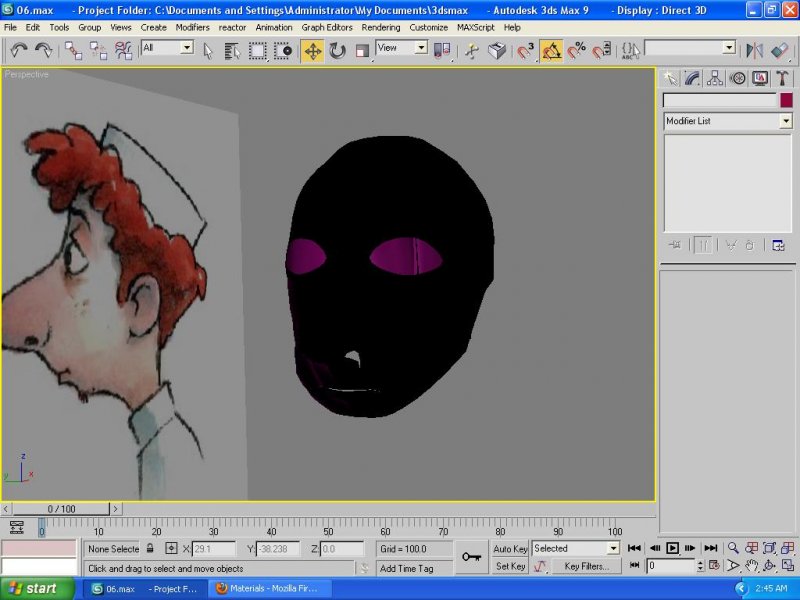Click the Windows Start button
The height and width of the screenshot is (600, 800).
(30, 588)
